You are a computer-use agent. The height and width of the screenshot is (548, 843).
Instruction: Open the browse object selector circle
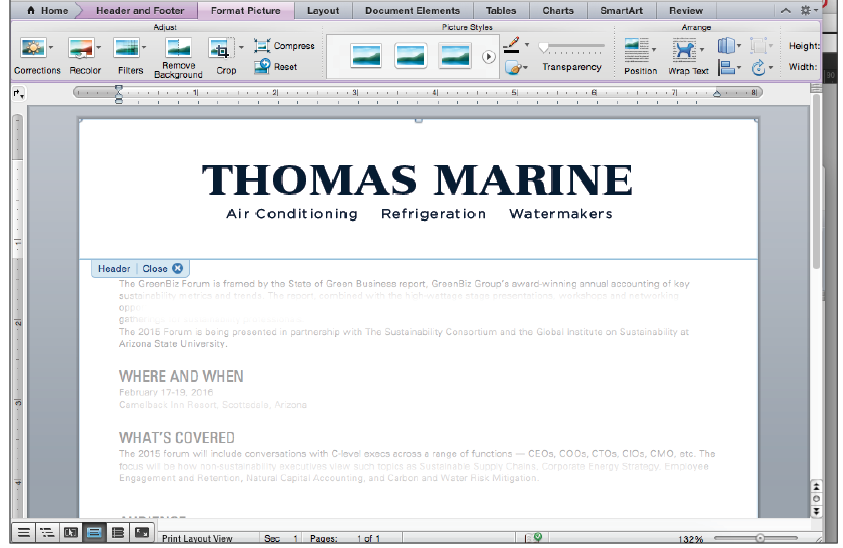pyautogui.click(x=816, y=499)
